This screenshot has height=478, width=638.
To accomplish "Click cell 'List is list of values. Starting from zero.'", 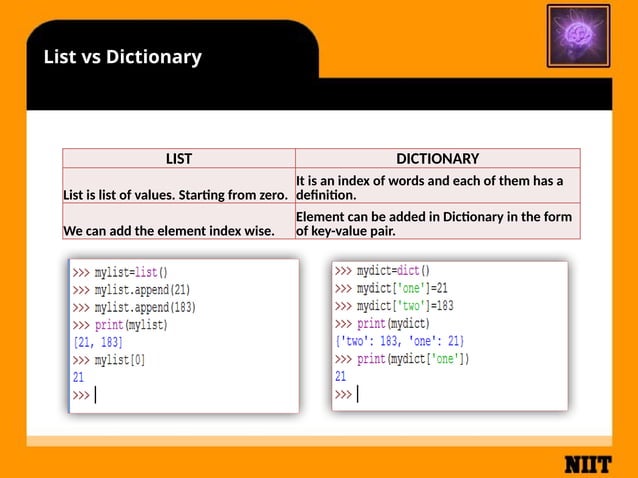I will (179, 186).
